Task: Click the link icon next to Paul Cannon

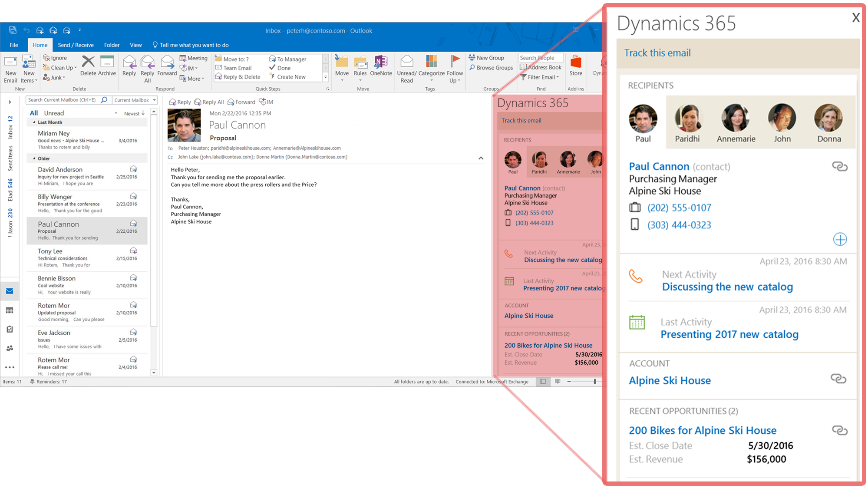Action: point(839,166)
